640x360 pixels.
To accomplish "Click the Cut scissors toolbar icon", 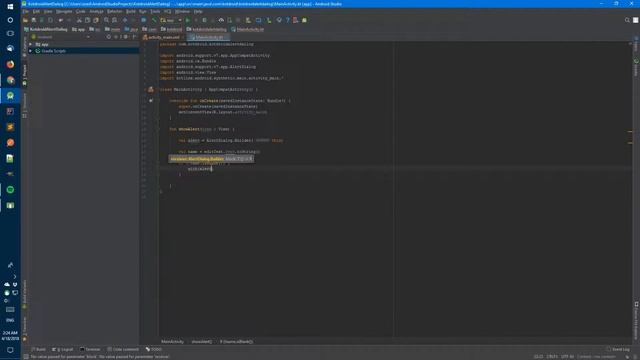I will tap(79, 20).
